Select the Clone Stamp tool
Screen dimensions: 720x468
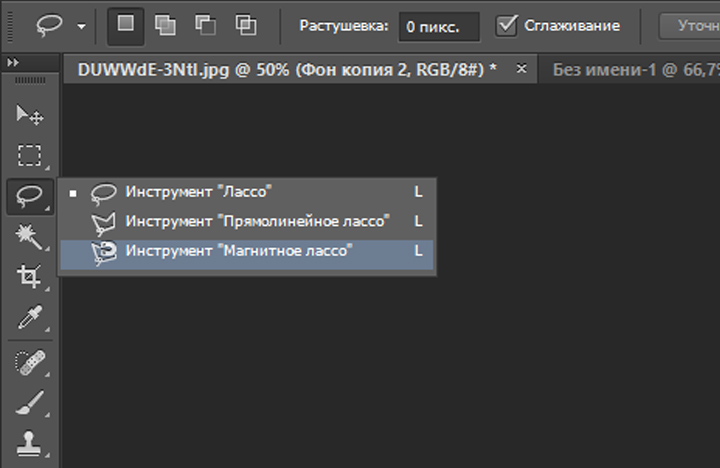[x=30, y=444]
